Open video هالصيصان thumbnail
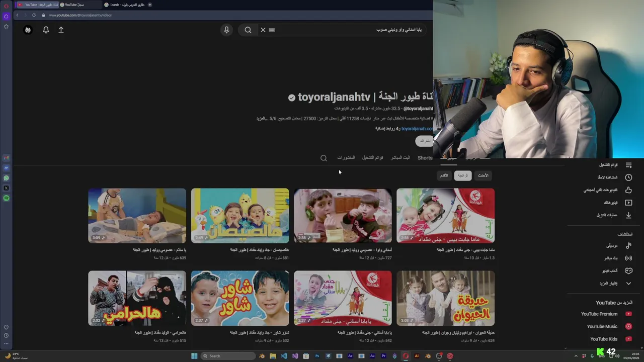 (240, 216)
